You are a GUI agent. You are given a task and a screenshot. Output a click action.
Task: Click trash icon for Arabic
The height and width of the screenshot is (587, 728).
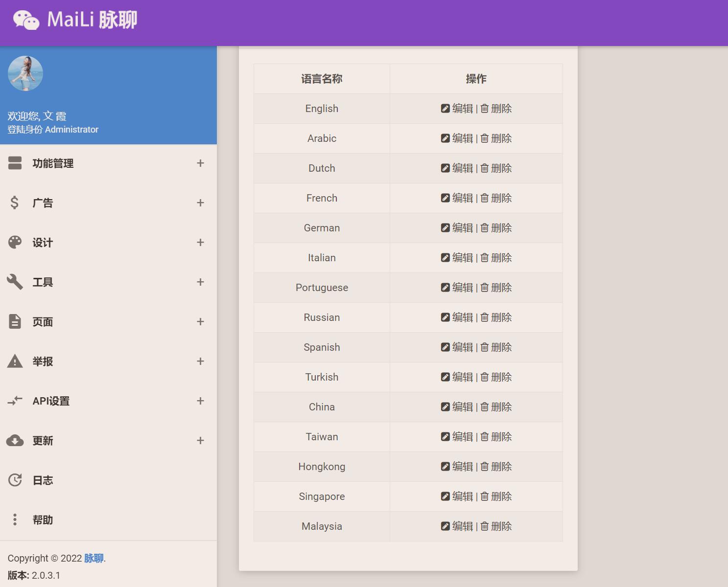point(485,138)
